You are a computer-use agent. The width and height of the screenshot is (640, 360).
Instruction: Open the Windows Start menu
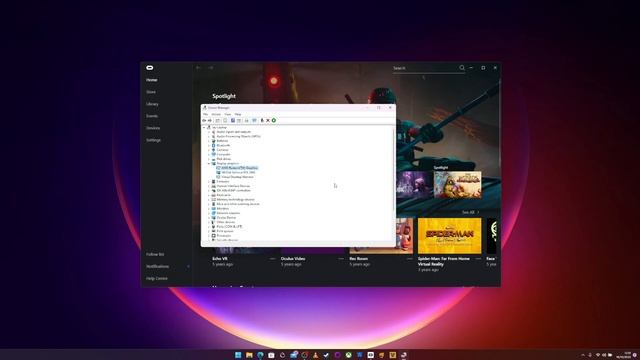pyautogui.click(x=238, y=355)
